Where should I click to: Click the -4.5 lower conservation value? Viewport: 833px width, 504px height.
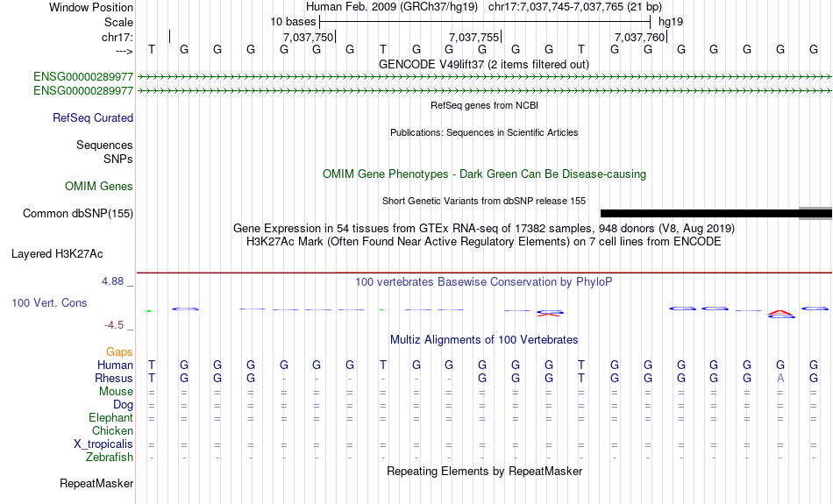pyautogui.click(x=114, y=325)
